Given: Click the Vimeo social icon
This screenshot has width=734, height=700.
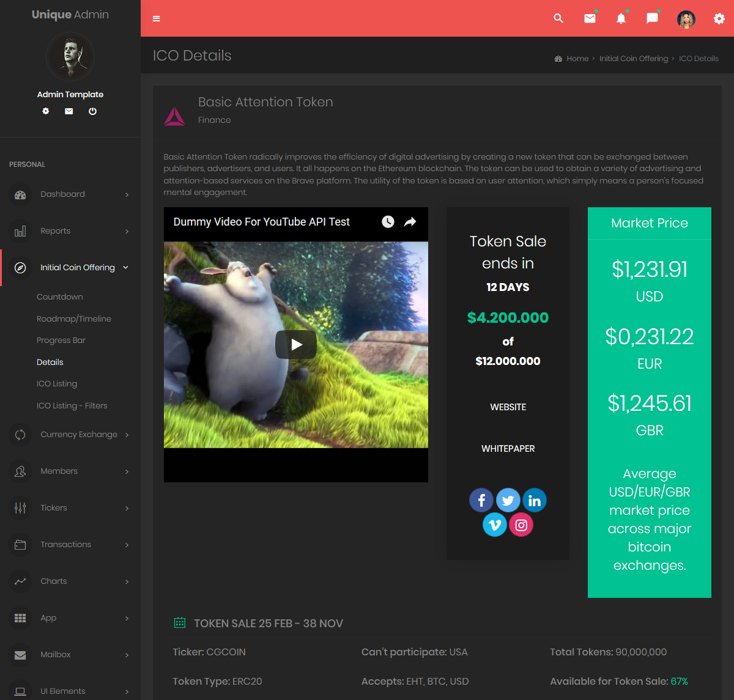Looking at the screenshot, I should (495, 525).
